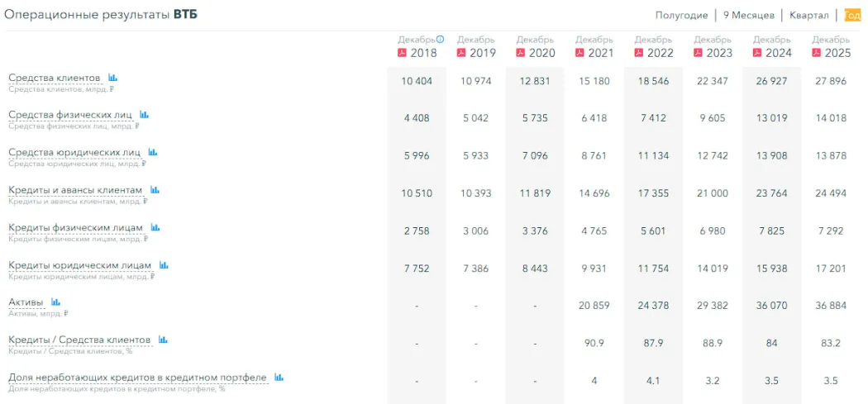Switch to Квартал period view
868x404 pixels.
pyautogui.click(x=808, y=15)
